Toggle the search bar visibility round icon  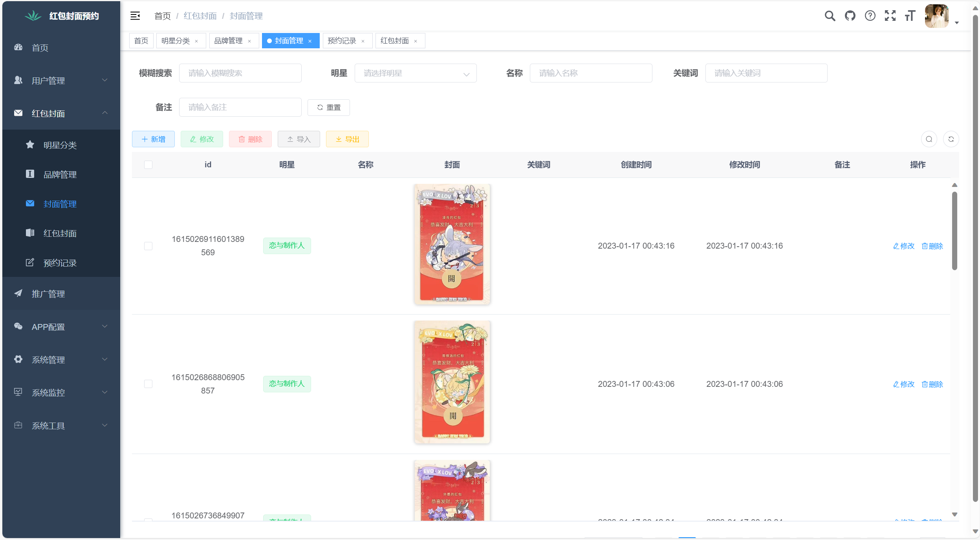929,139
